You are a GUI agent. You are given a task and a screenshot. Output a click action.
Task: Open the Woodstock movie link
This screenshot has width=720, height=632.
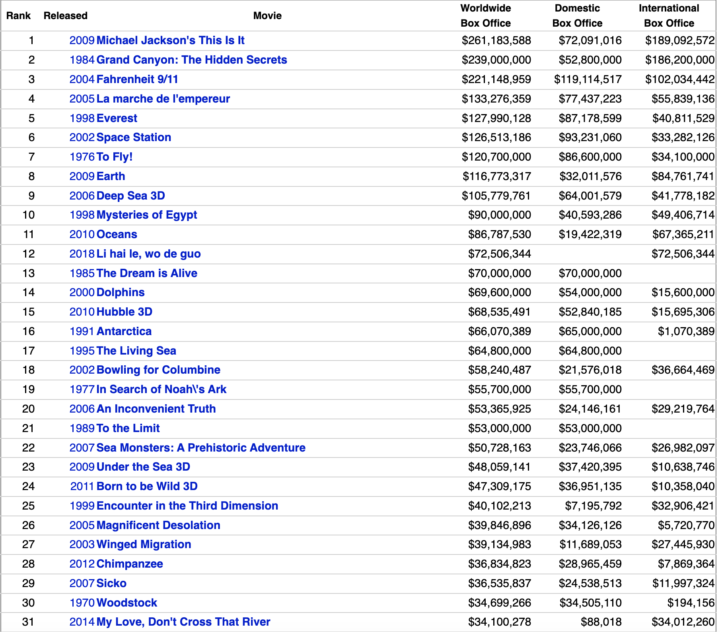[127, 603]
